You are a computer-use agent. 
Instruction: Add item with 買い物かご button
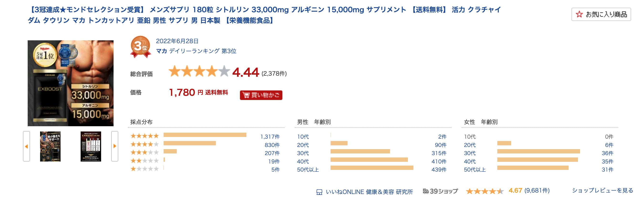click(x=261, y=95)
